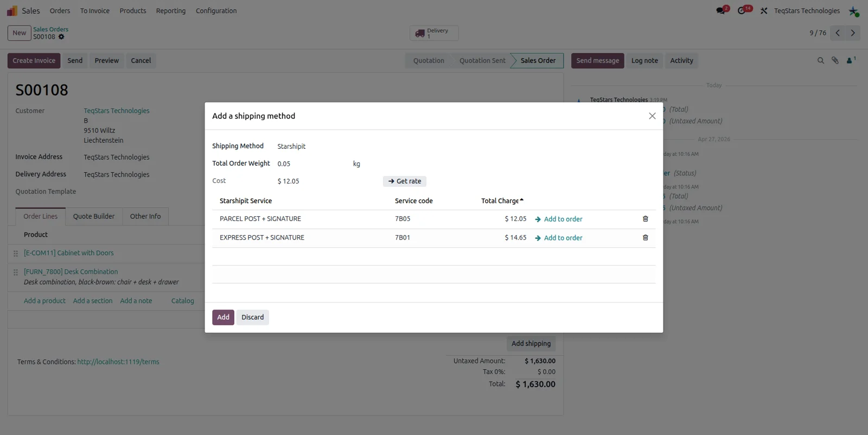Switch to the Quote Builder tab
The width and height of the screenshot is (868, 435).
94,216
